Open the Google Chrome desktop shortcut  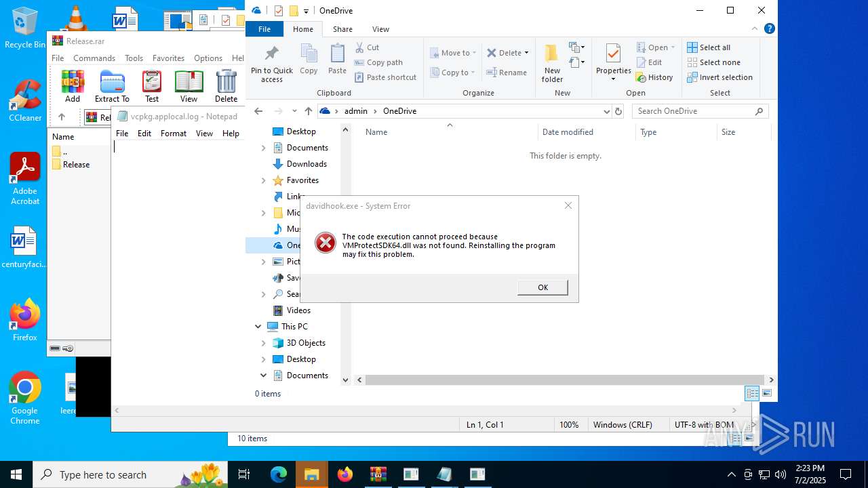tap(25, 398)
